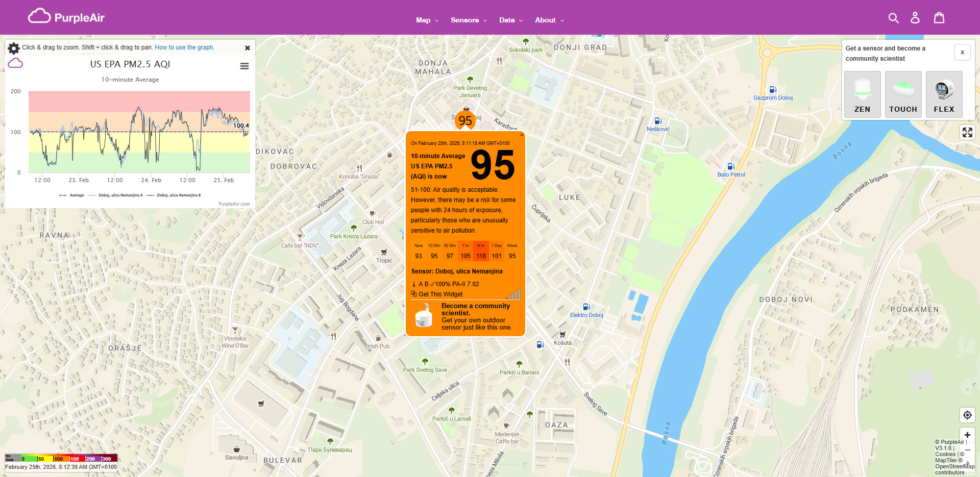Click the AQI color scale bar
Screen dimensions: 980x477
(x=61, y=459)
